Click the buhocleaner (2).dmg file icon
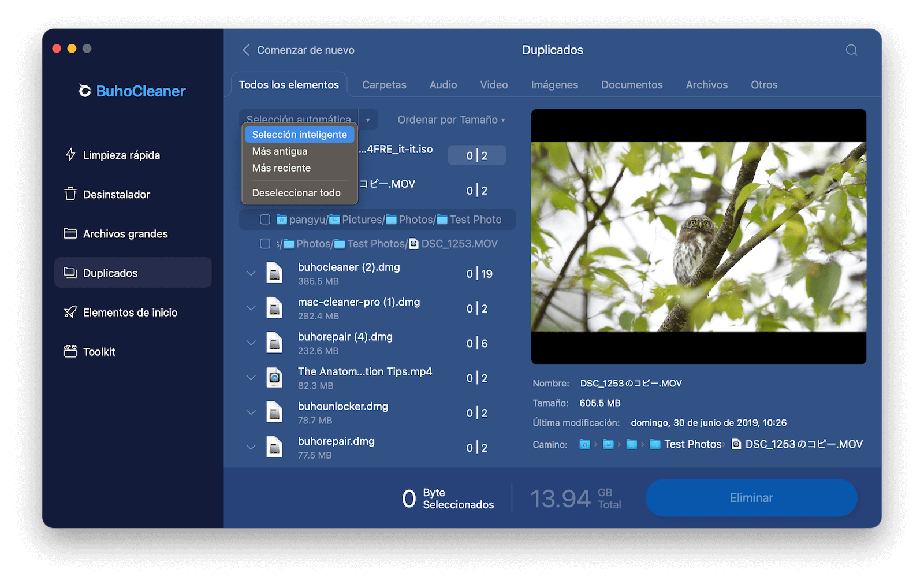924x584 pixels. tap(274, 273)
